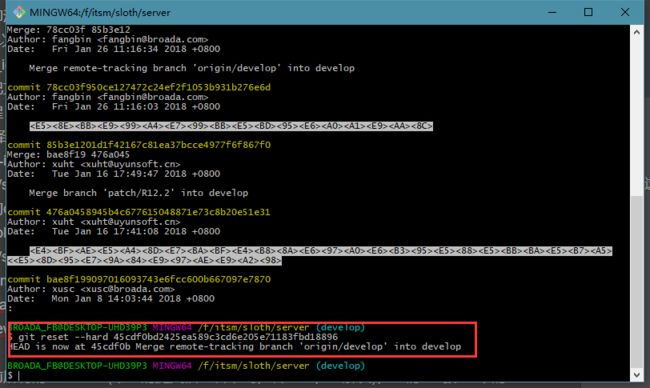Click commit hash 476a0458945b4c677615048871e73c8b20e51e31

coord(158,212)
